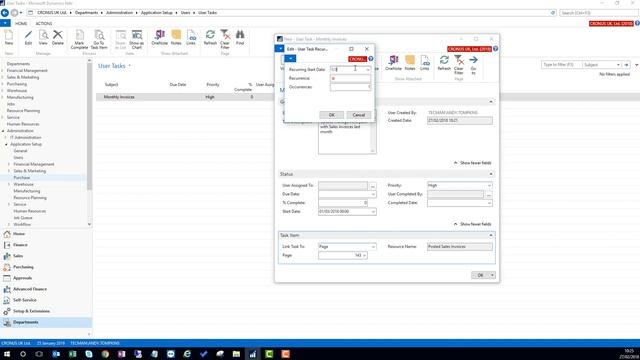
Task: Click the % Complete field
Action: pyautogui.click(x=343, y=203)
